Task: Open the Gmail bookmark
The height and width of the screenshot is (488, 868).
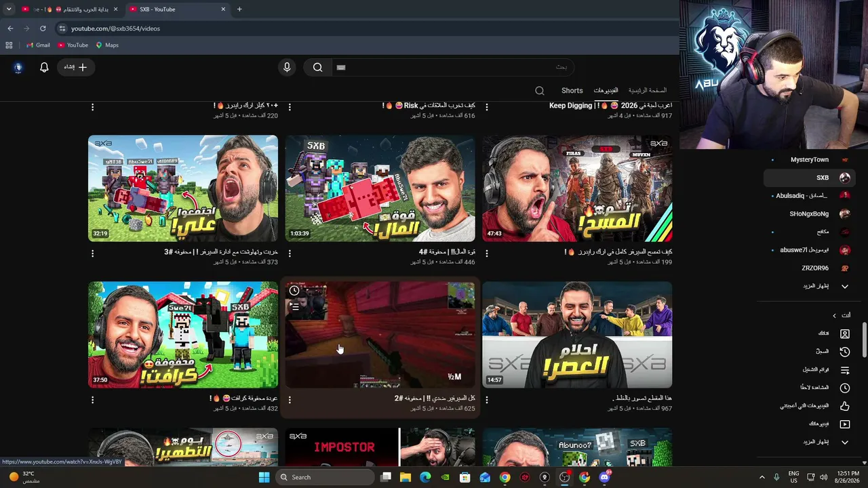Action: pos(38,45)
